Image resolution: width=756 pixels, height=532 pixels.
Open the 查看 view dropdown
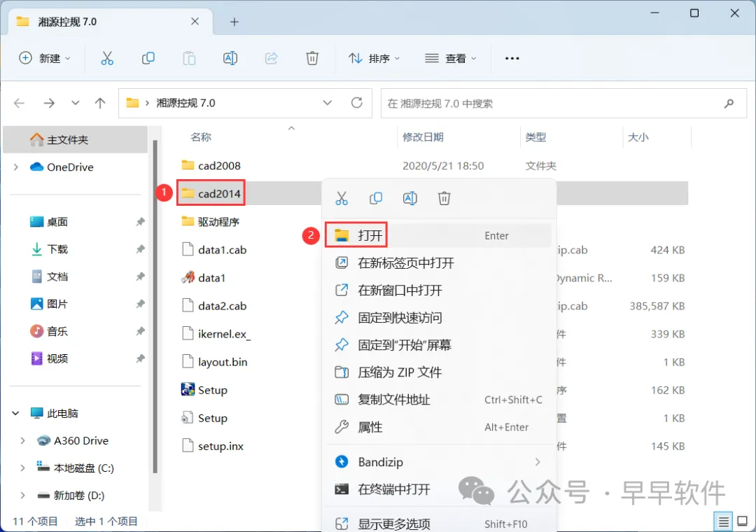pyautogui.click(x=451, y=58)
